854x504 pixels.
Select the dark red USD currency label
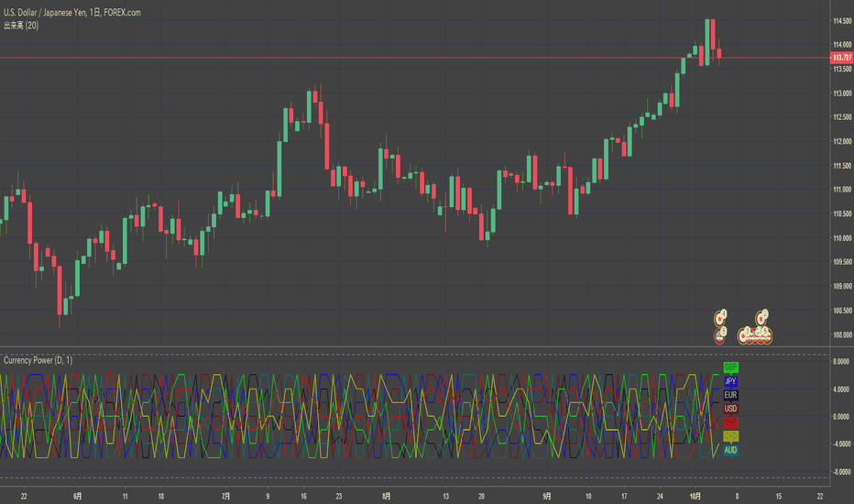[730, 408]
